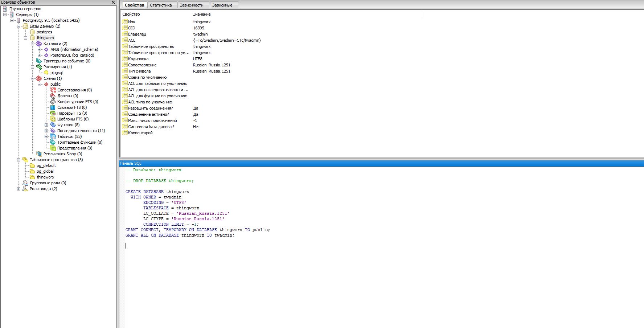The image size is (644, 328).
Task: Click the Значение column header
Action: pyautogui.click(x=306, y=14)
